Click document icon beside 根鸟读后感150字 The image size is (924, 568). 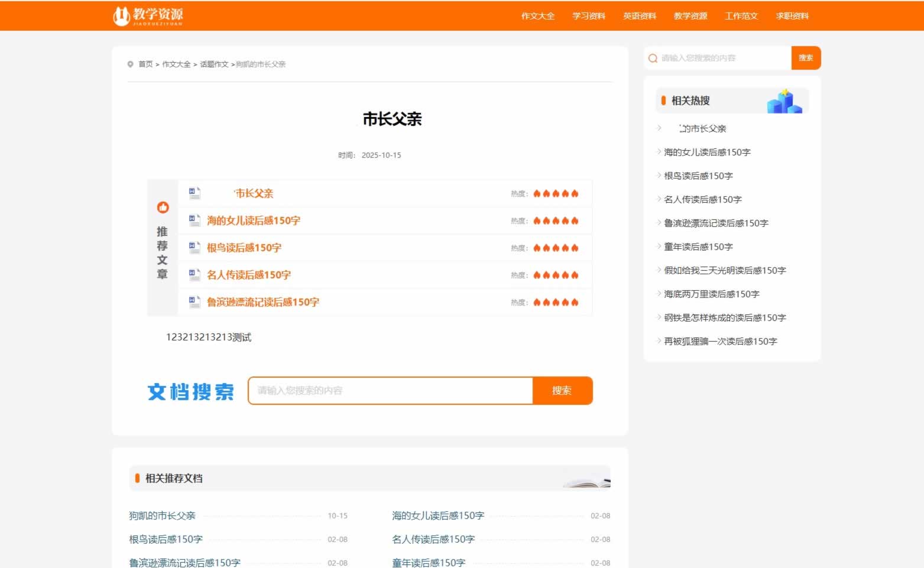click(194, 248)
